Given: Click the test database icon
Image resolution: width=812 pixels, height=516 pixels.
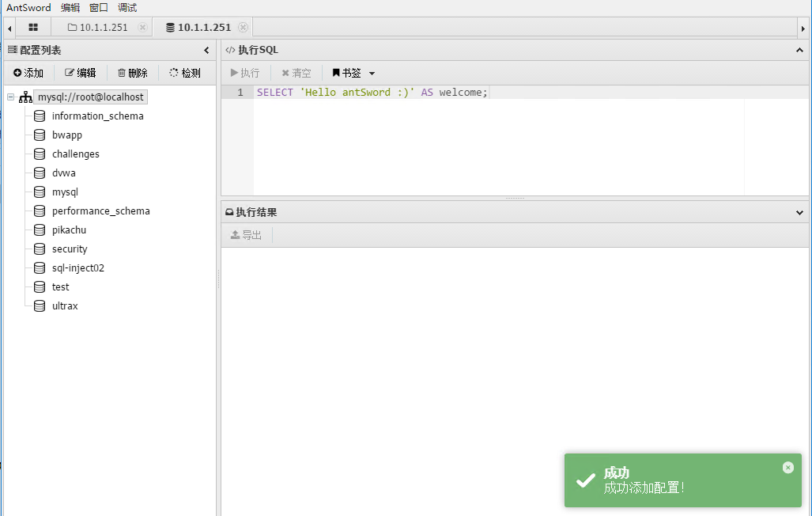Looking at the screenshot, I should [40, 287].
